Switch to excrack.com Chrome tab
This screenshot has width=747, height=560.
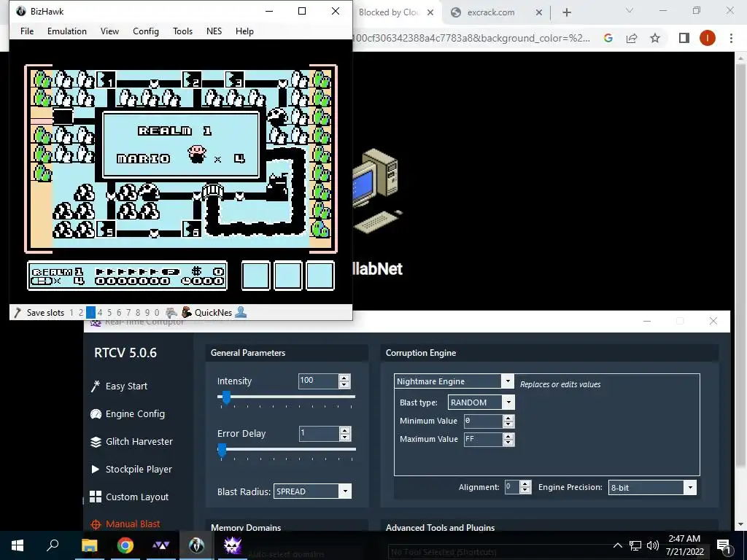(491, 12)
